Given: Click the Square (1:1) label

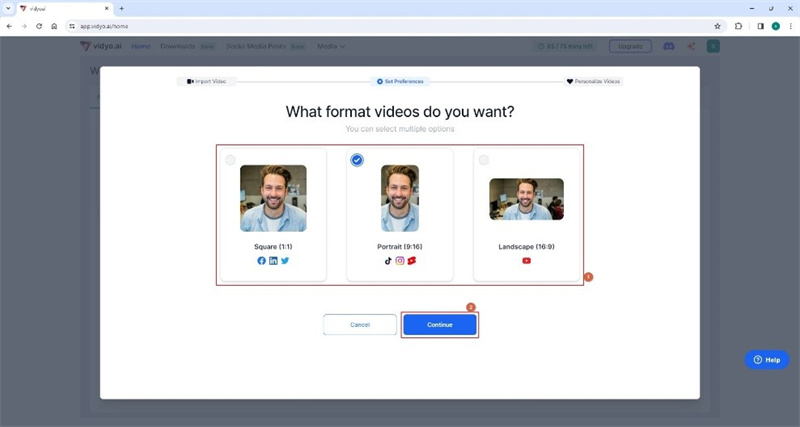Looking at the screenshot, I should 273,247.
